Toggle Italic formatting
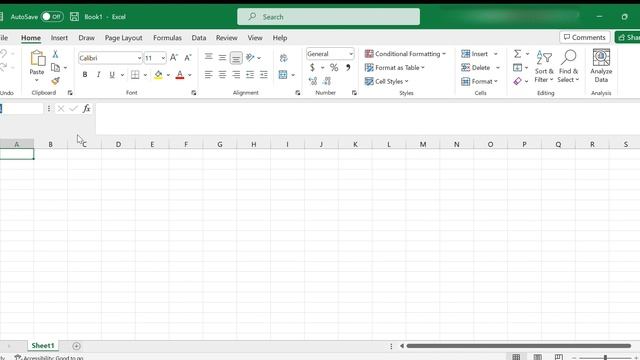The height and width of the screenshot is (360, 640). (98, 75)
